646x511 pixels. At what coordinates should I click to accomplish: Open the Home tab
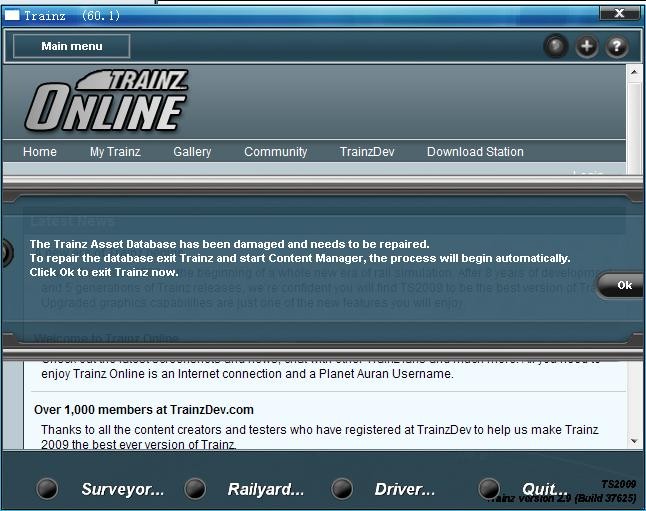(40, 152)
